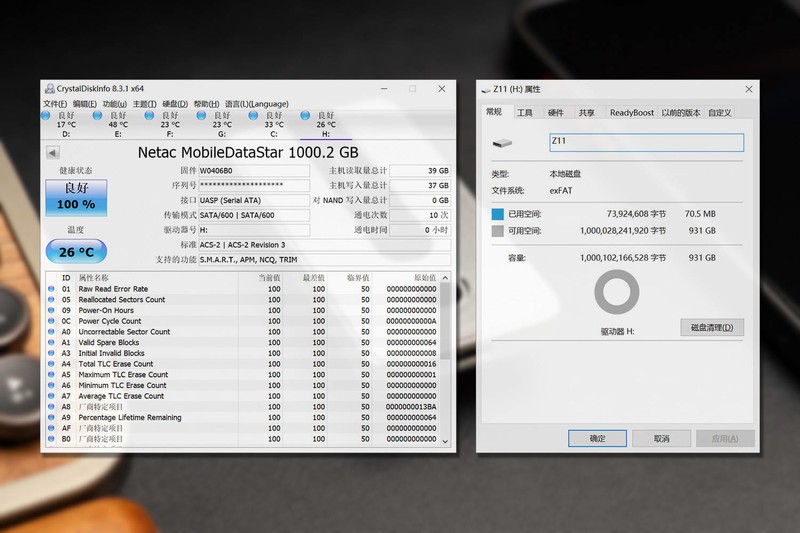This screenshot has width=800, height=533.
Task: Select the G: drive status icon
Action: coord(222,123)
